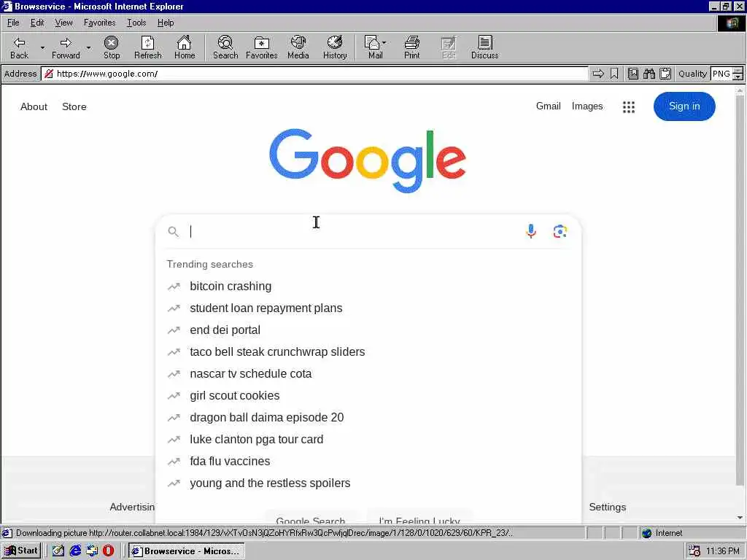Image resolution: width=747 pixels, height=560 pixels.
Task: Launch Internet Explorer from the quick launch
Action: (x=75, y=551)
